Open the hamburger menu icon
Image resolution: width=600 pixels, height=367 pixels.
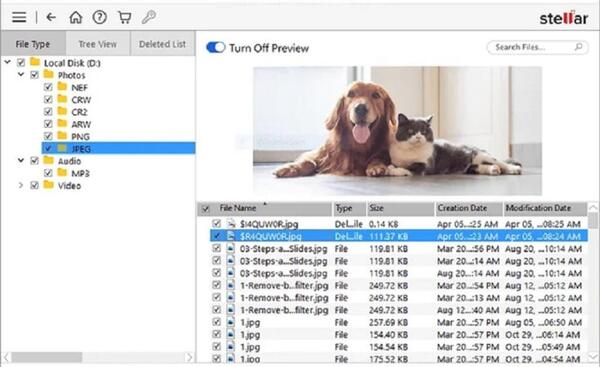pos(19,17)
